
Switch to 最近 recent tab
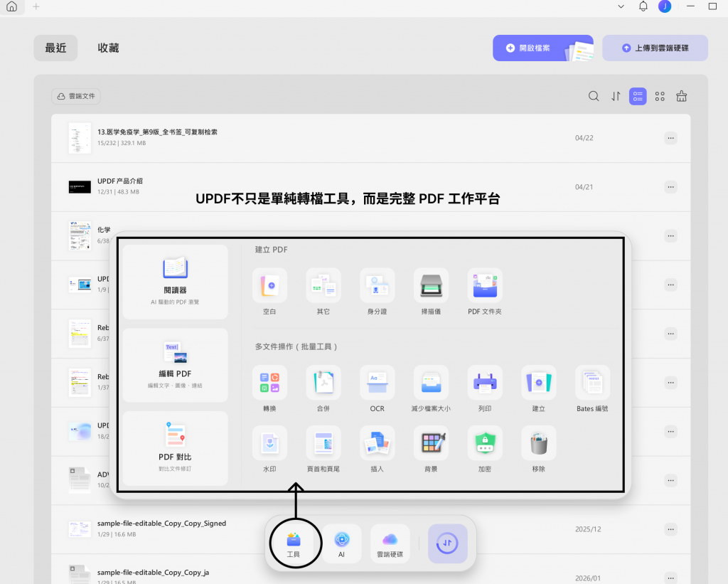55,48
